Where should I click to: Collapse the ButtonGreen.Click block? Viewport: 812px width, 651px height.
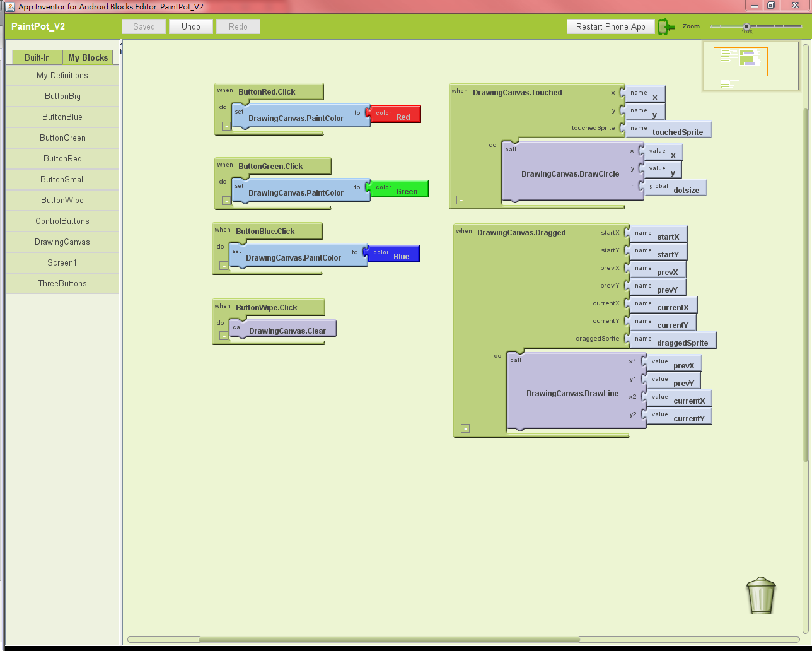coord(226,201)
